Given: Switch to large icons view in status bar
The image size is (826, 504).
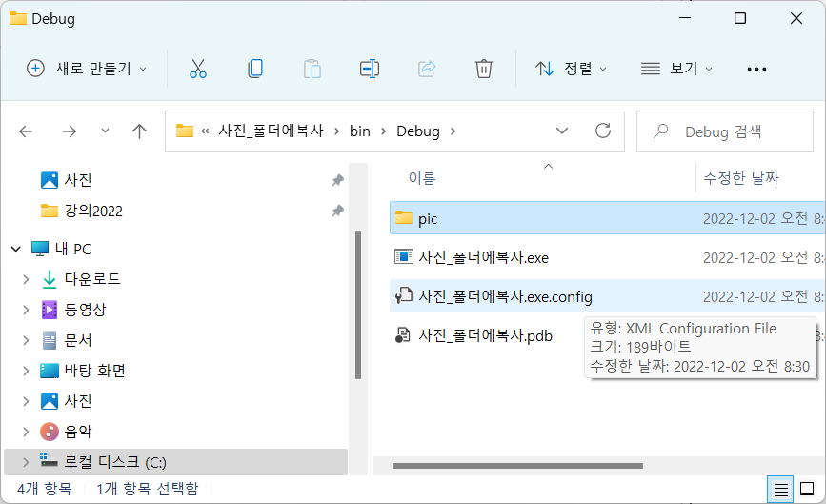Looking at the screenshot, I should coord(807,490).
